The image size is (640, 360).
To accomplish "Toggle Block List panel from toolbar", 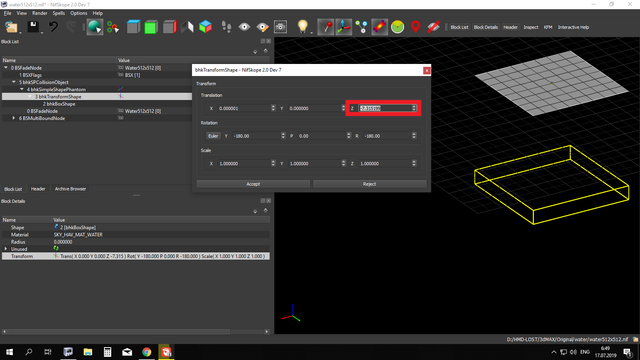I will (459, 27).
